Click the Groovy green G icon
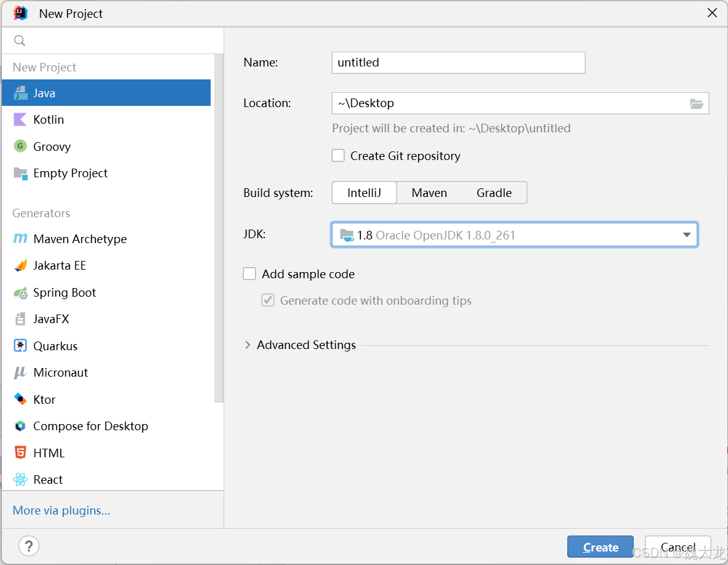Image resolution: width=728 pixels, height=565 pixels. pyautogui.click(x=20, y=146)
